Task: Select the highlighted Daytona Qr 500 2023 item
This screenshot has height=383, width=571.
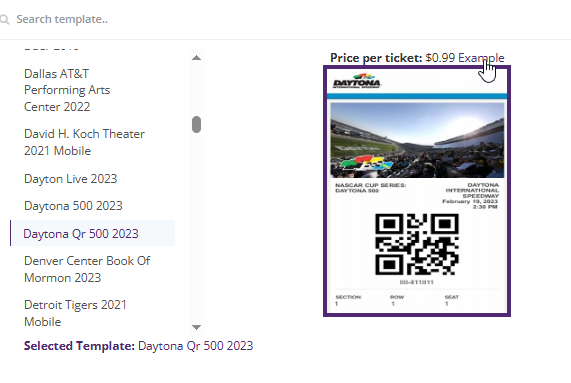Action: click(92, 233)
